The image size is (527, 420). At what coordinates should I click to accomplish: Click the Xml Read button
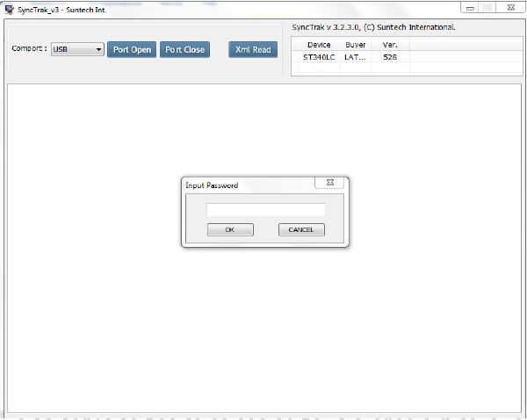point(253,49)
